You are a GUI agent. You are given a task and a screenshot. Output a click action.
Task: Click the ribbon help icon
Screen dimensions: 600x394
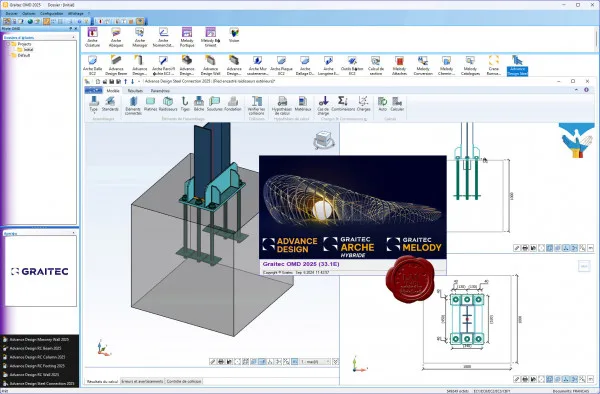point(586,90)
